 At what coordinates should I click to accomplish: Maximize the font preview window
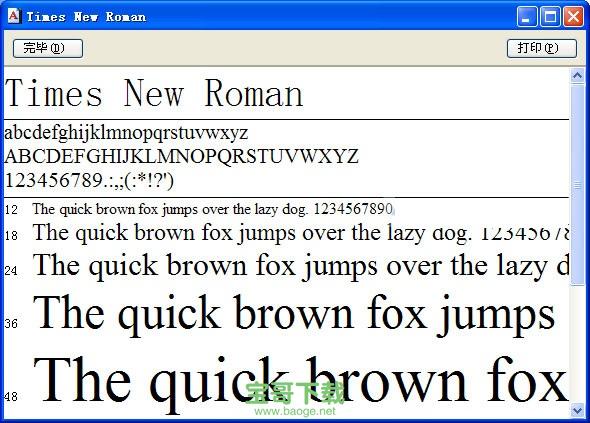coord(550,17)
